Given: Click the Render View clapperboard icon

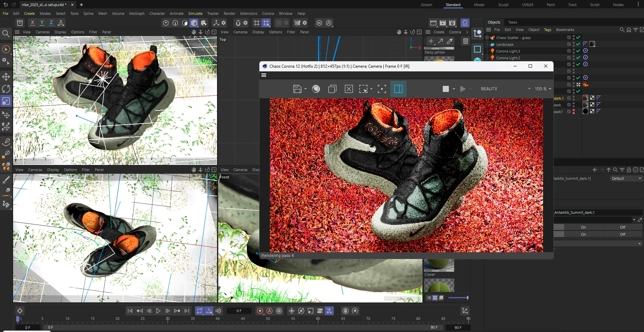Looking at the screenshot, I should pos(433,23).
